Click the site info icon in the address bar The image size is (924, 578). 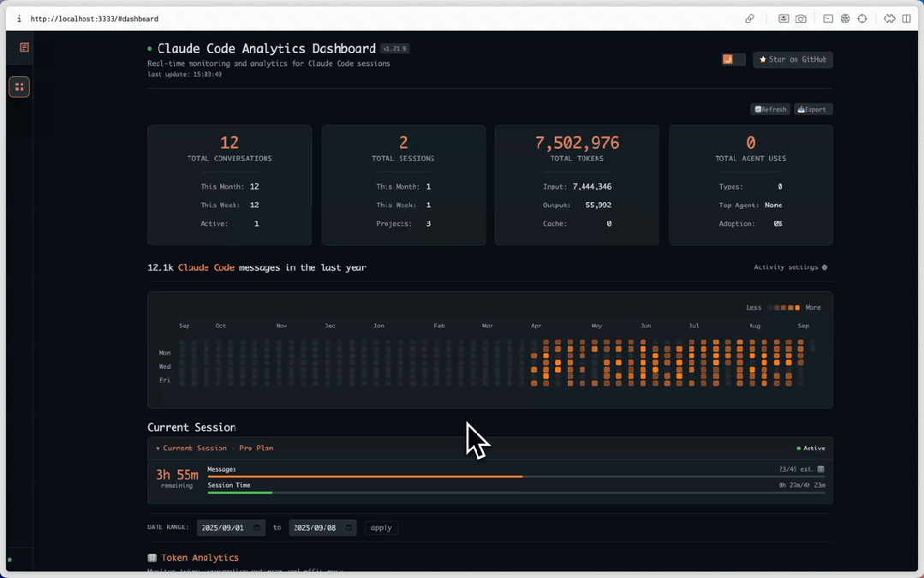point(20,18)
